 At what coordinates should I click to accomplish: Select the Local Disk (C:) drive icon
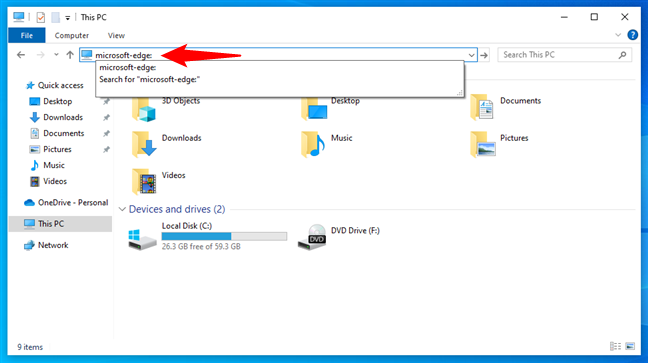coord(143,240)
